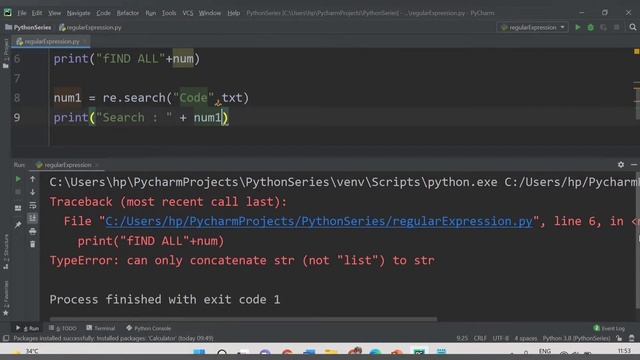
Task: Open the Help menu
Action: (233, 13)
